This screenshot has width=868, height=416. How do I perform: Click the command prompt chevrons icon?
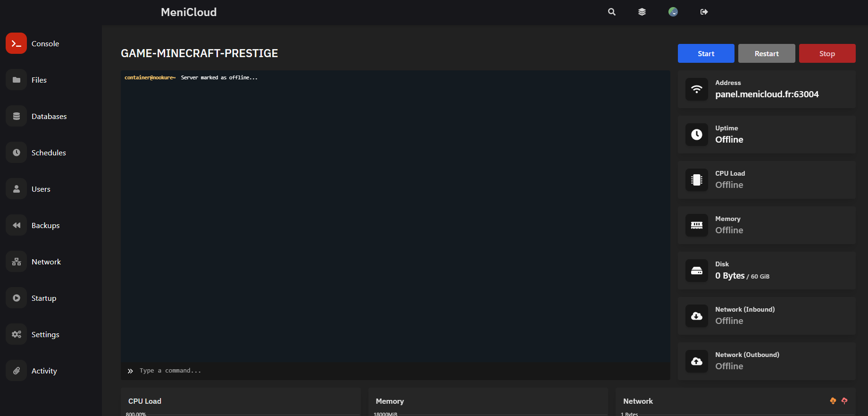130,371
